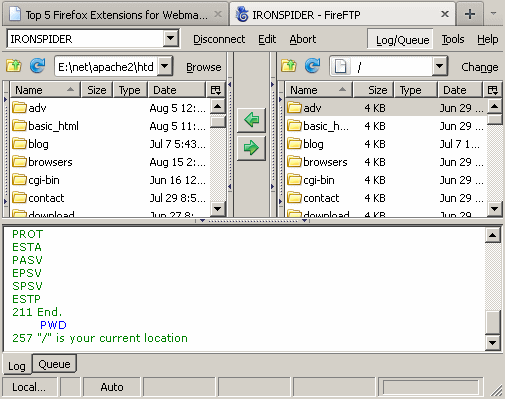The height and width of the screenshot is (399, 505).
Task: Sort remote files by Type column
Action: tap(416, 90)
